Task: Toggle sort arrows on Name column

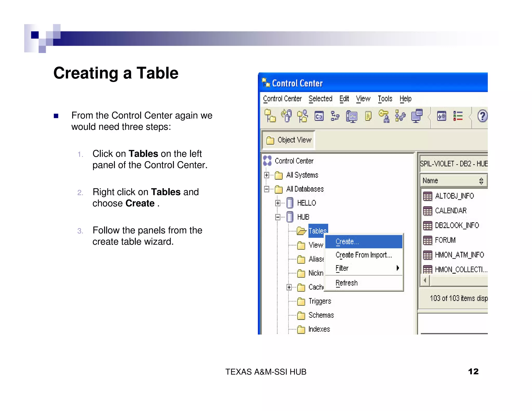Action: click(481, 181)
